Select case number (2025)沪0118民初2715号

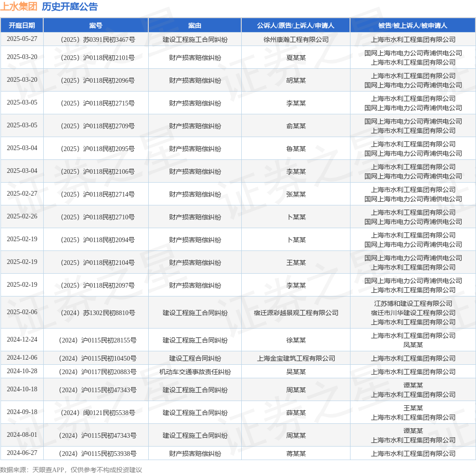[98, 103]
